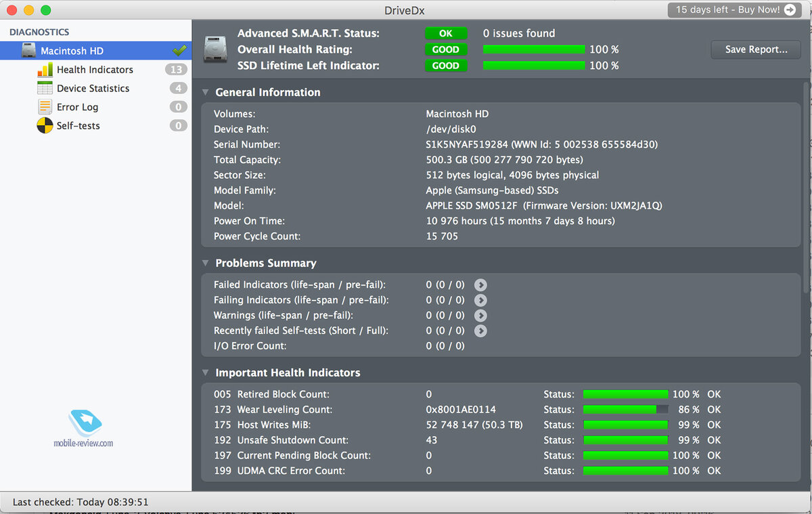Screen dimensions: 812x514
Task: Click Wear Leveling value 0x8001AE0114
Action: [461, 410]
